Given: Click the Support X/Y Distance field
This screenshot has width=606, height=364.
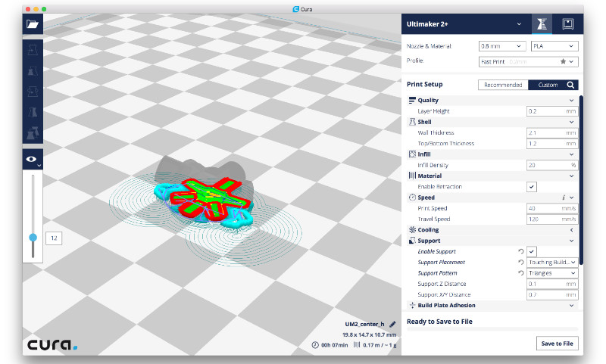Looking at the screenshot, I should [x=552, y=295].
